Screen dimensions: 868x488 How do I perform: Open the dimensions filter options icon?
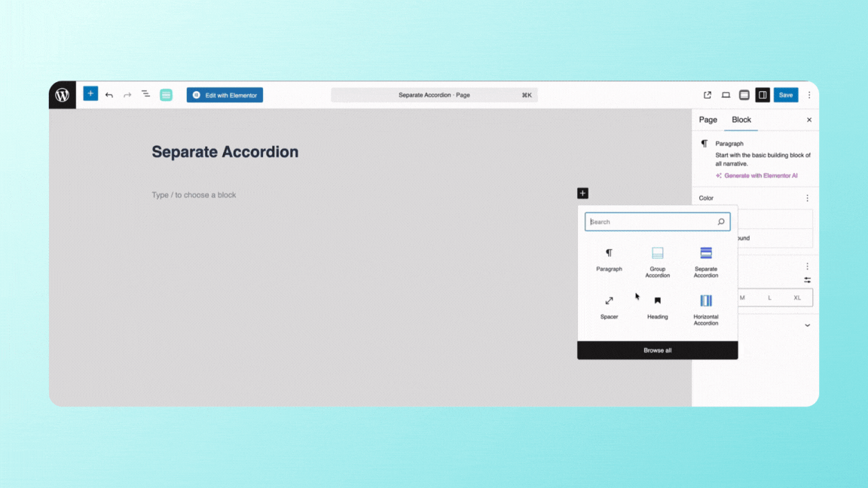807,279
